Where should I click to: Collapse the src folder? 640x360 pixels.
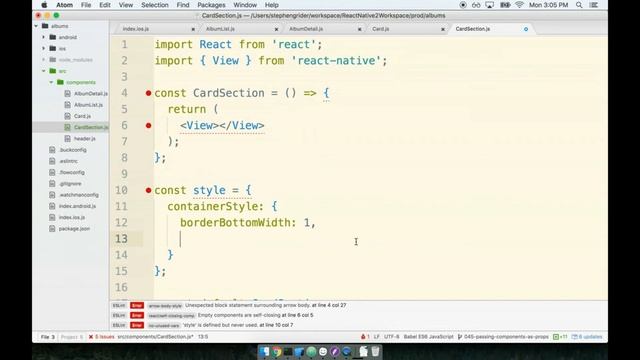point(44,71)
